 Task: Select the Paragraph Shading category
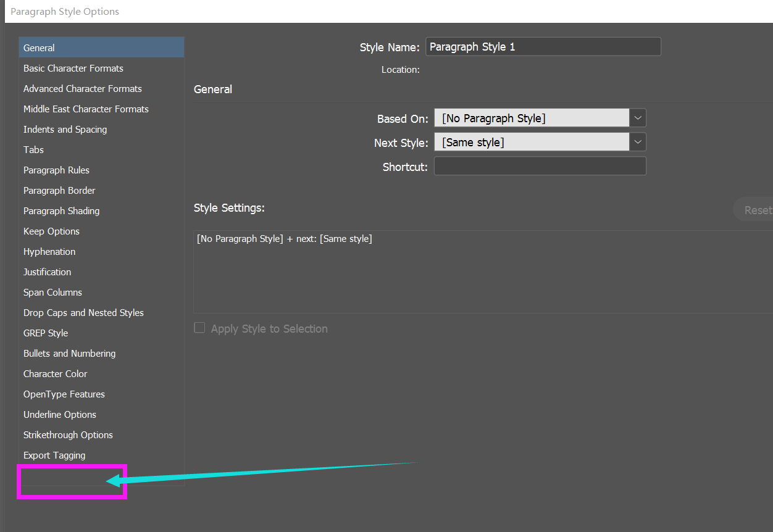(x=61, y=210)
